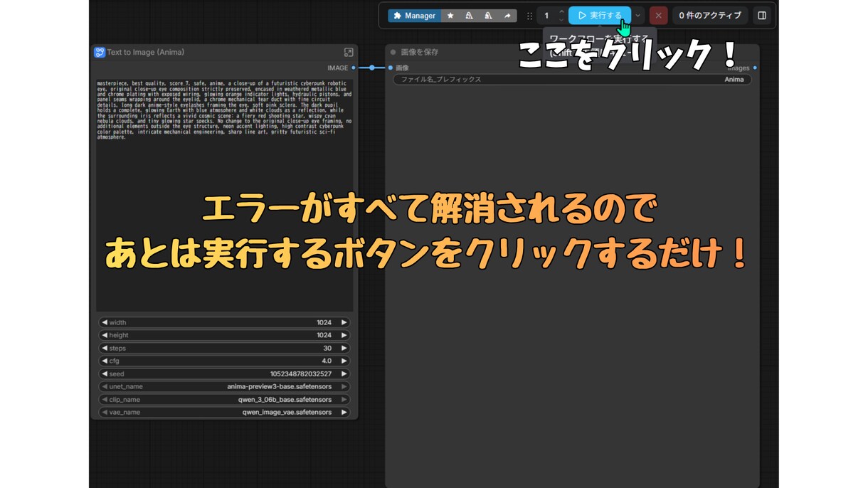Open the vae_name model dropdown list
This screenshot has height=488, width=868.
[x=224, y=412]
